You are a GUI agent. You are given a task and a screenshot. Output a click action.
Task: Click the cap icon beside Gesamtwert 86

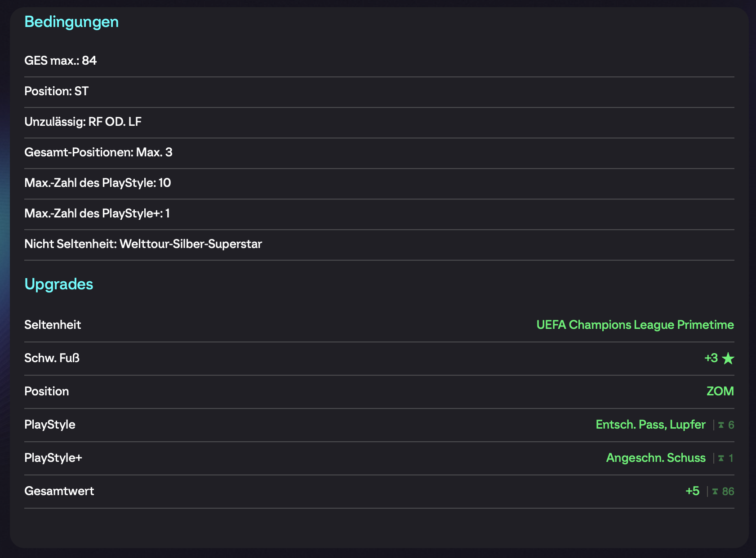(x=715, y=492)
